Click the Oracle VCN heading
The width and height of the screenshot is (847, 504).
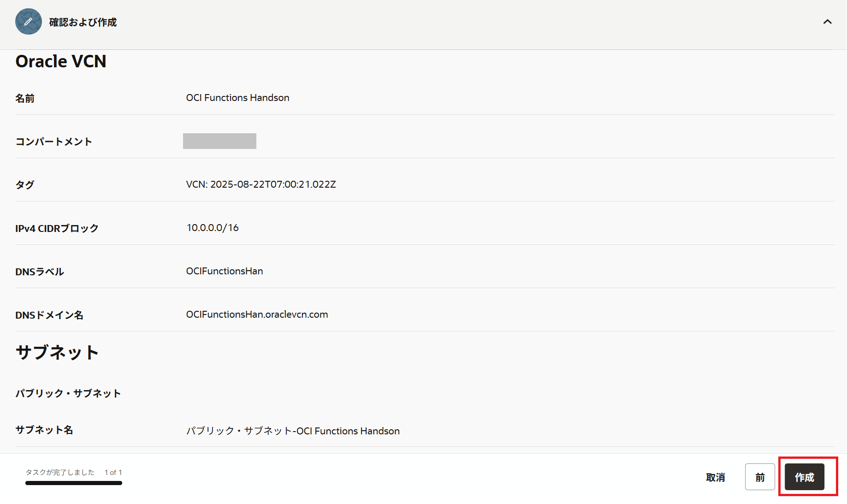pyautogui.click(x=61, y=61)
